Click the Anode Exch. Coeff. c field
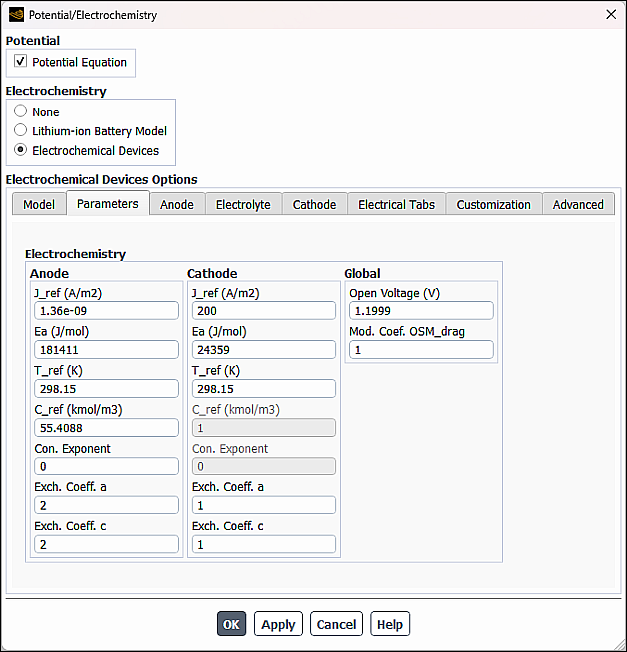This screenshot has height=652, width=627. click(106, 544)
